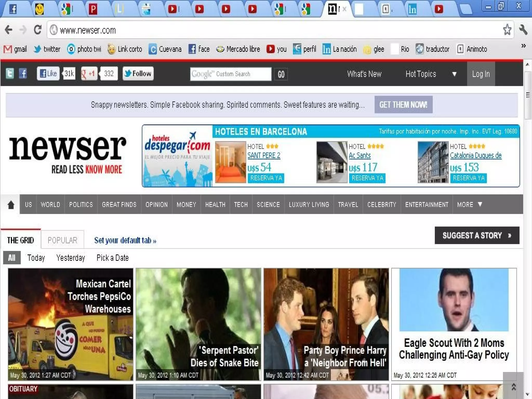Open the TRAVEL section
The height and width of the screenshot is (399, 532).
348,204
